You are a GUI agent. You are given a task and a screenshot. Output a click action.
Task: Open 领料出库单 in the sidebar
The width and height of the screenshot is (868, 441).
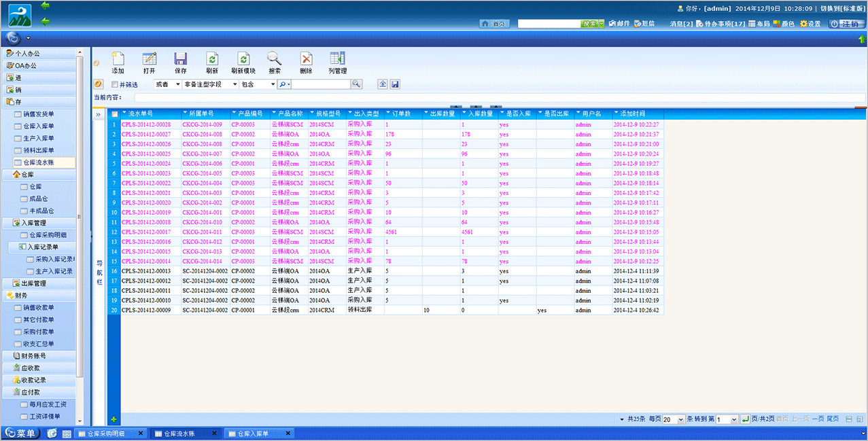39,151
